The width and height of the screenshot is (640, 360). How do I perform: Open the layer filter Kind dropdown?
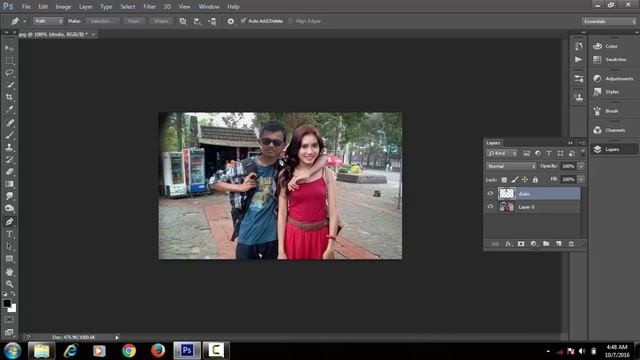502,153
